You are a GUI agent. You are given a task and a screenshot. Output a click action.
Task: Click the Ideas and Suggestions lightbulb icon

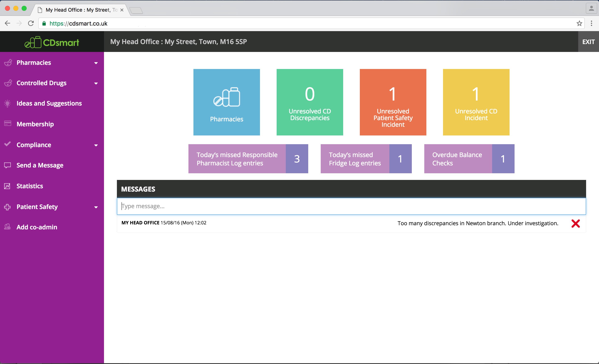click(7, 103)
